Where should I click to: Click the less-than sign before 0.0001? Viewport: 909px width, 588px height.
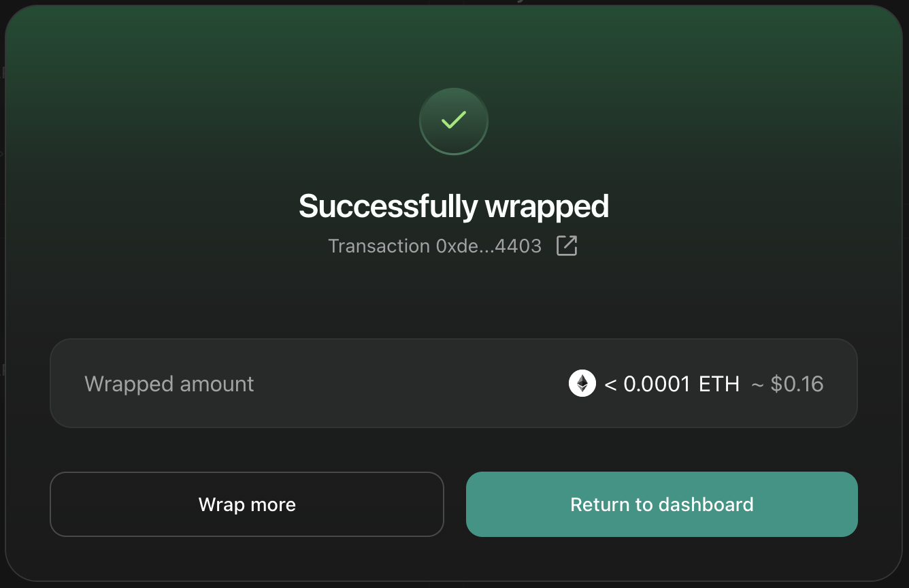coord(610,385)
